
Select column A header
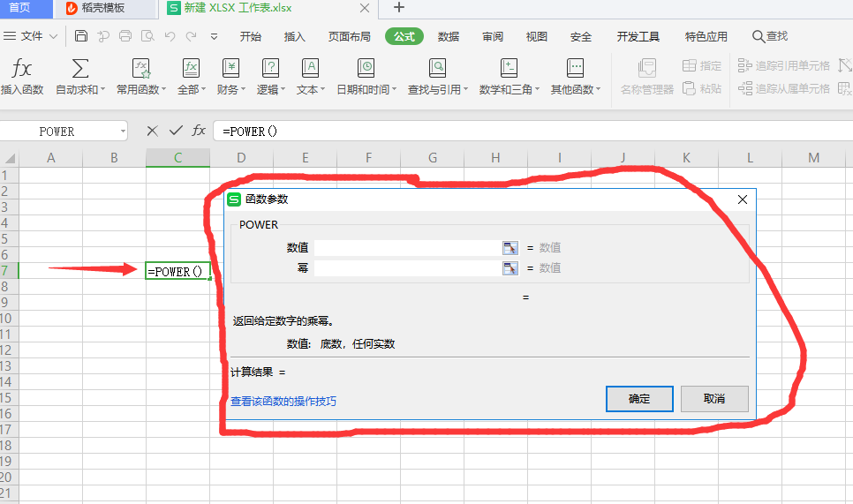click(x=50, y=158)
